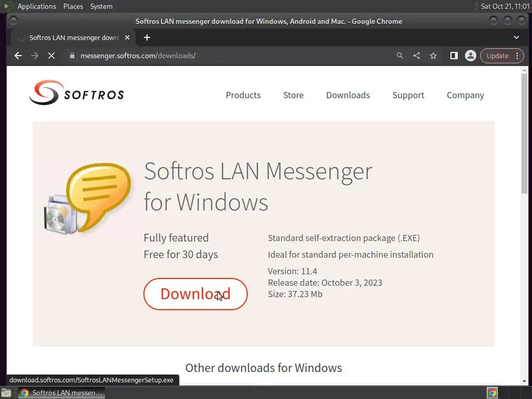The width and height of the screenshot is (532, 399).
Task: Click the page vertical scrollbar thumb
Action: tap(525, 133)
